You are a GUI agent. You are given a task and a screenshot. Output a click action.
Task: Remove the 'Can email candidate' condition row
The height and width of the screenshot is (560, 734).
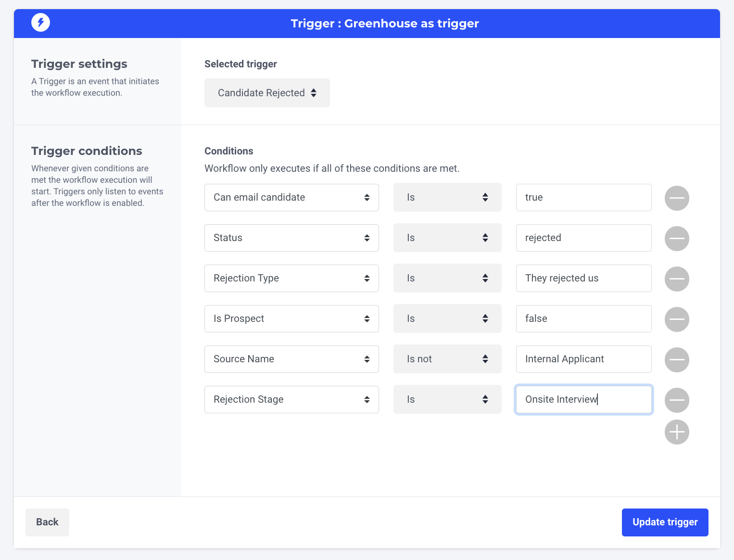click(x=677, y=198)
